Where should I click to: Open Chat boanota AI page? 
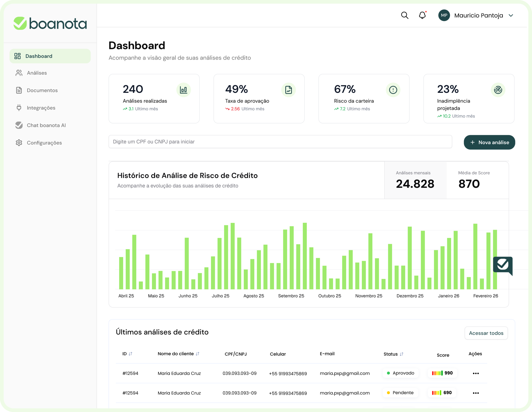point(46,125)
